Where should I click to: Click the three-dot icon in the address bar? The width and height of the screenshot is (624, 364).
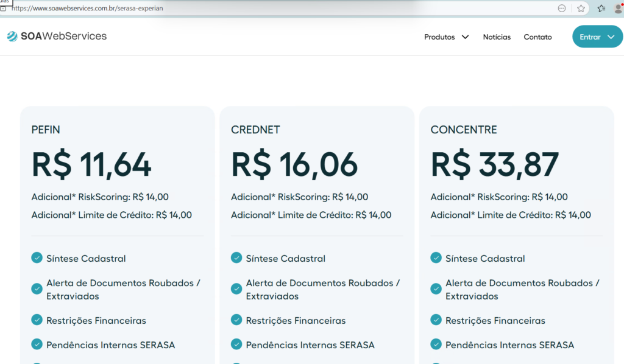point(562,9)
